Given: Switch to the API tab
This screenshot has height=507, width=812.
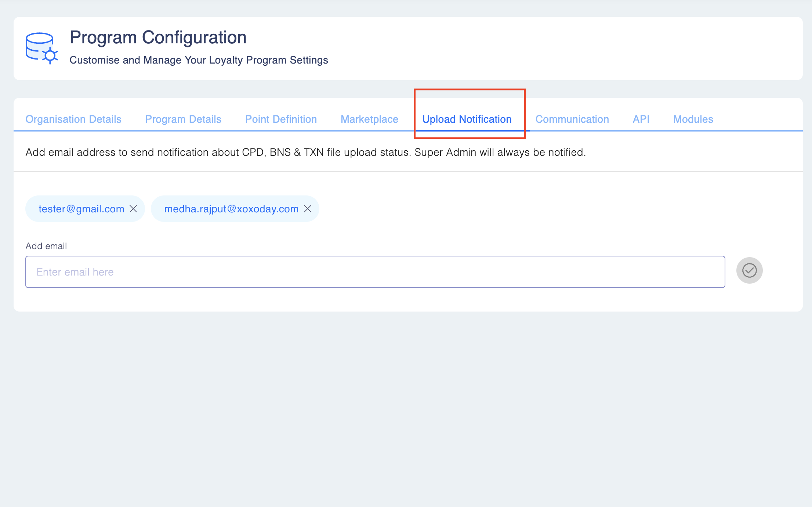Looking at the screenshot, I should [x=641, y=119].
